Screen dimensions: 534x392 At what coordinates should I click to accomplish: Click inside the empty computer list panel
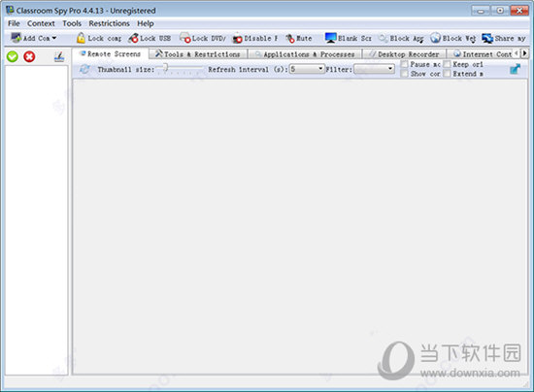[37, 220]
